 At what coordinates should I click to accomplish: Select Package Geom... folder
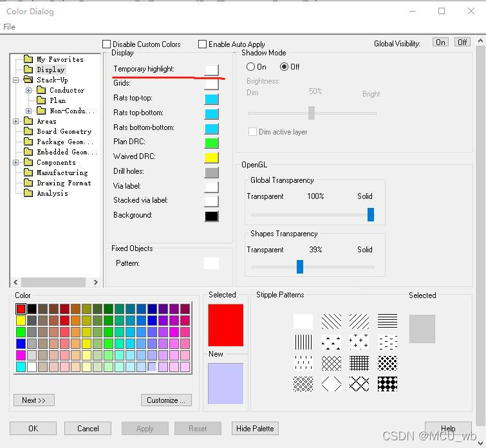click(65, 142)
